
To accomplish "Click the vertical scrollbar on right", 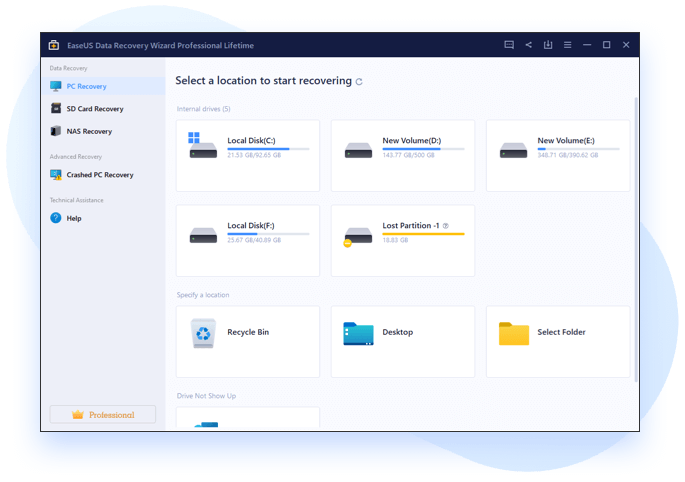I will point(636,239).
